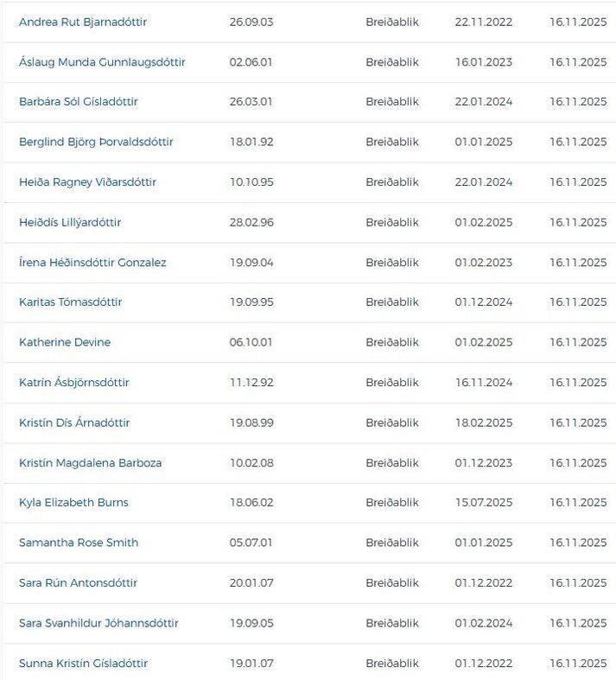Open Kristín Dís Árnadóttir's profile
The height and width of the screenshot is (680, 616).
(74, 423)
